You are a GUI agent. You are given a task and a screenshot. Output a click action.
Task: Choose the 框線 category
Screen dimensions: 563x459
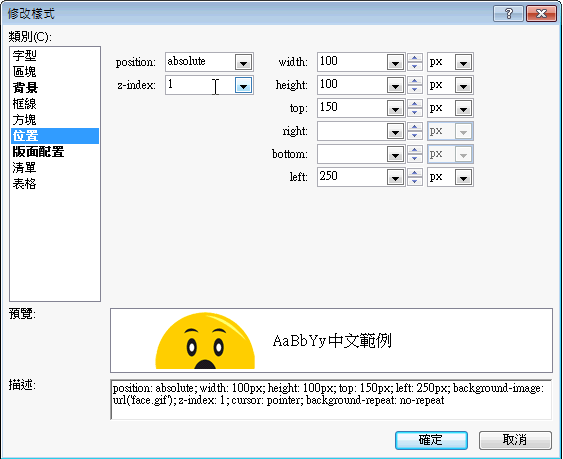24,104
